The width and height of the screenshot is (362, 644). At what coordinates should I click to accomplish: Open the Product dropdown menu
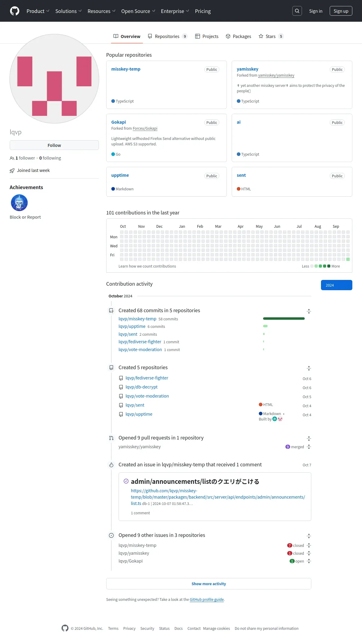tap(38, 11)
